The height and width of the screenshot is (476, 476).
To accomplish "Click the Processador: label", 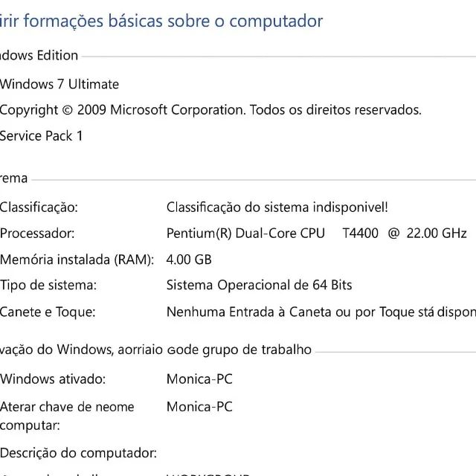I will pos(37,234).
